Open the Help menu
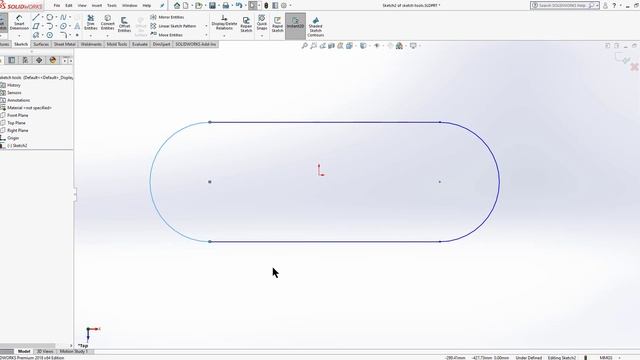This screenshot has height=360, width=640. pos(147,6)
